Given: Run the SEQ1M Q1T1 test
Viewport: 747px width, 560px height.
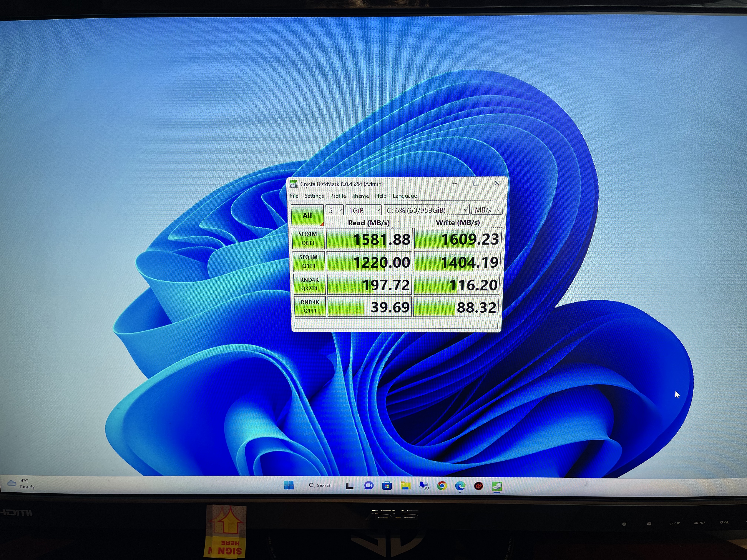Looking at the screenshot, I should pos(309,262).
